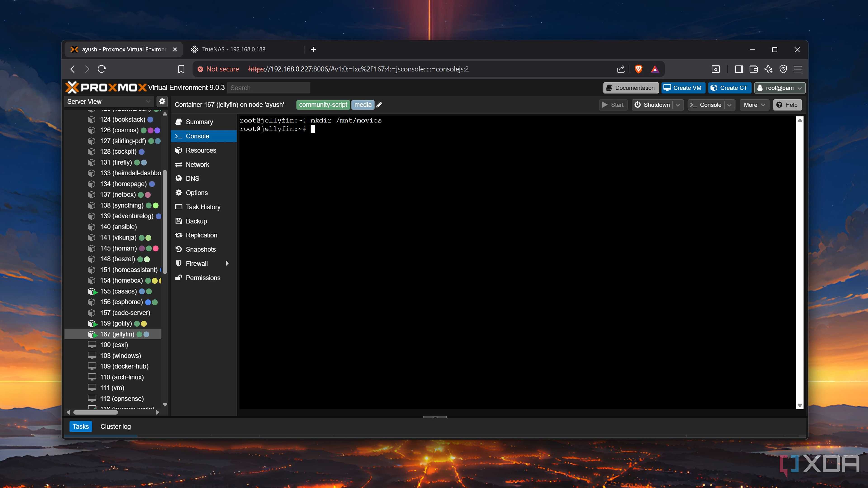Close the Proxmox browser tab
This screenshot has width=868, height=488.
175,49
